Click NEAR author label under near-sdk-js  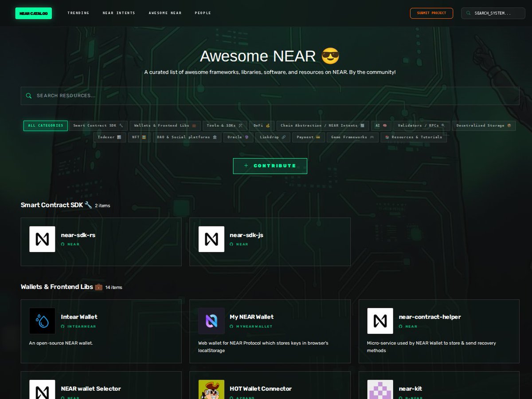click(x=243, y=245)
